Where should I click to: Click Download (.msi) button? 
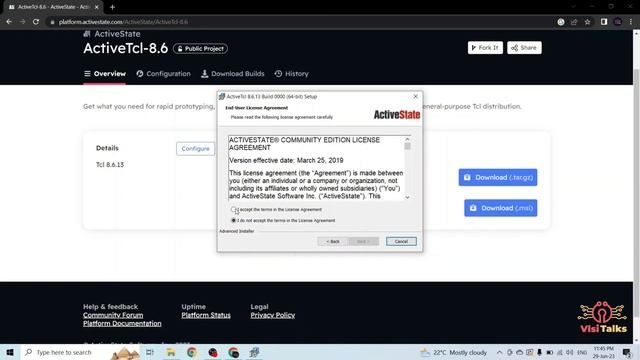pyautogui.click(x=500, y=208)
